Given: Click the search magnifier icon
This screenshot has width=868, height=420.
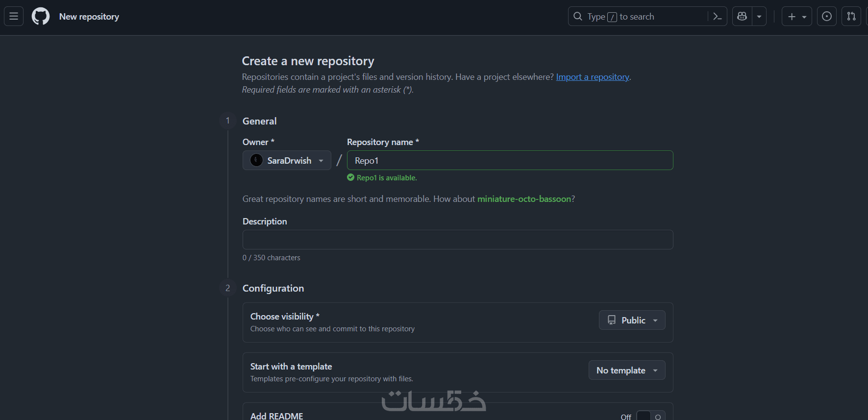Looking at the screenshot, I should coord(578,17).
